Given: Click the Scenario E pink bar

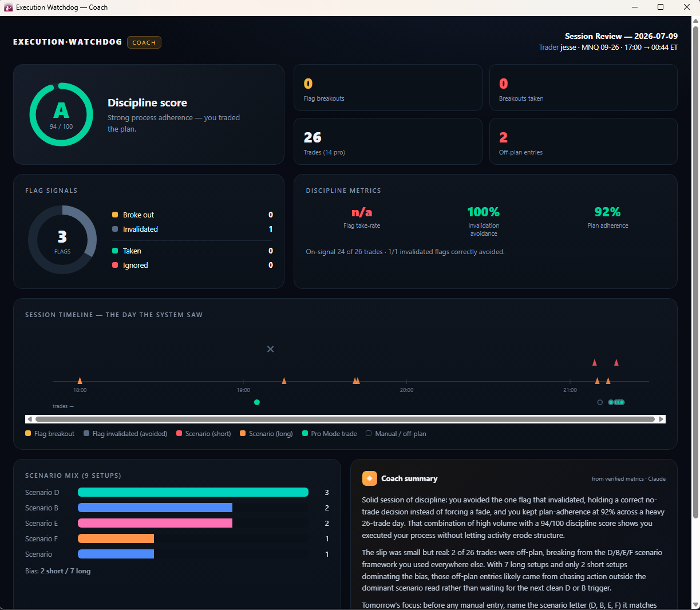Looking at the screenshot, I should (155, 523).
